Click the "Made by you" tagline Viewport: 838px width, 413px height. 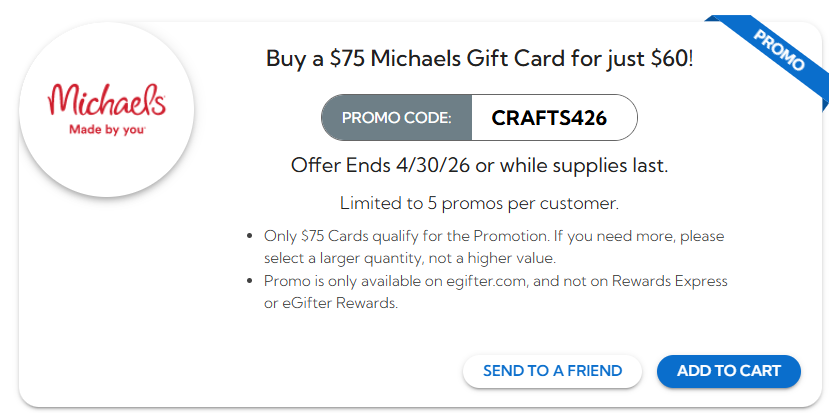104,129
